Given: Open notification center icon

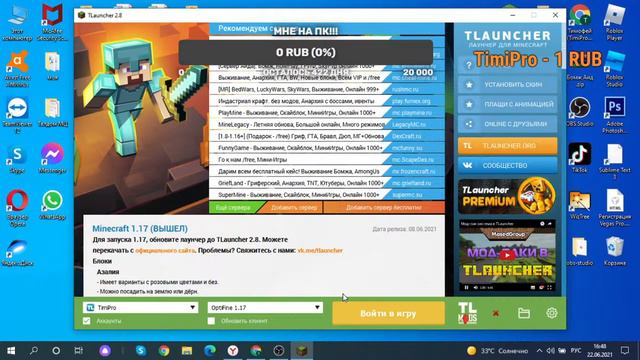Looking at the screenshot, I should click(625, 351).
